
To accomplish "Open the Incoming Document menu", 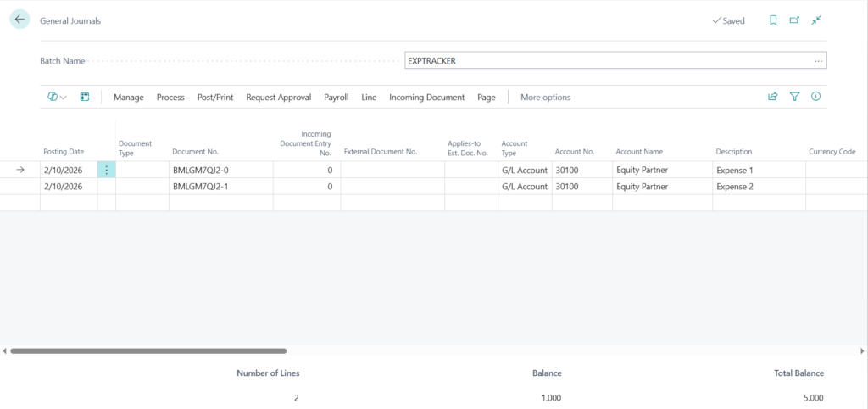I will [426, 98].
